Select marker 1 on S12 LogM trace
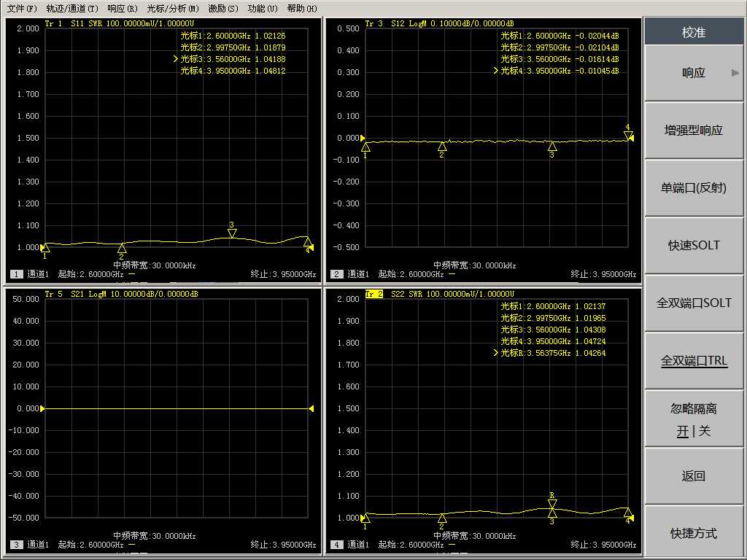747x560 pixels. (365, 150)
